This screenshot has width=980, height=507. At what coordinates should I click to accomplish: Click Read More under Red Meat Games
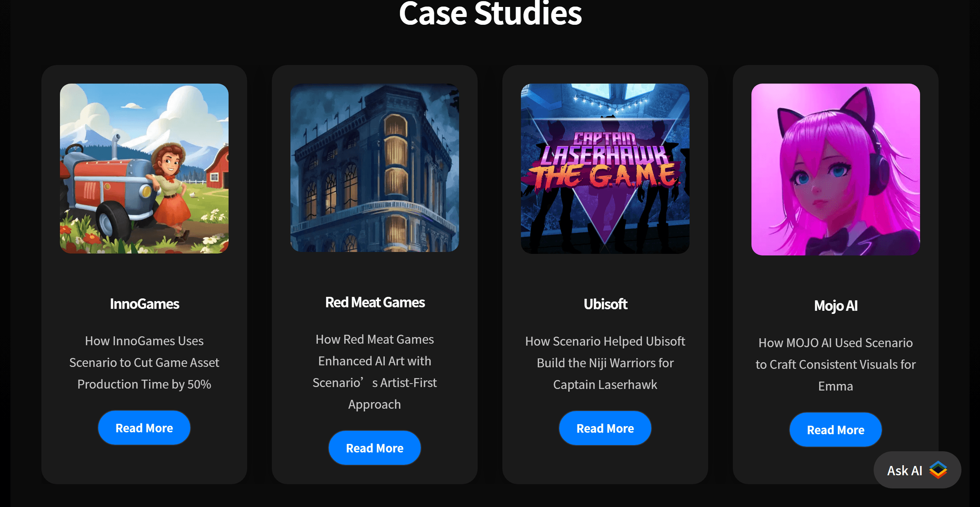pos(374,448)
